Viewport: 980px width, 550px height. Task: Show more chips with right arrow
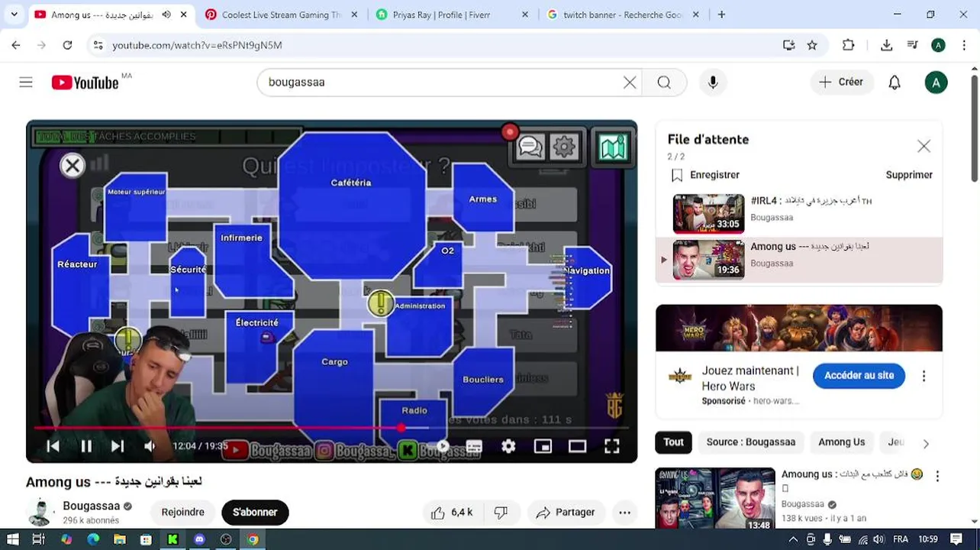coord(926,443)
